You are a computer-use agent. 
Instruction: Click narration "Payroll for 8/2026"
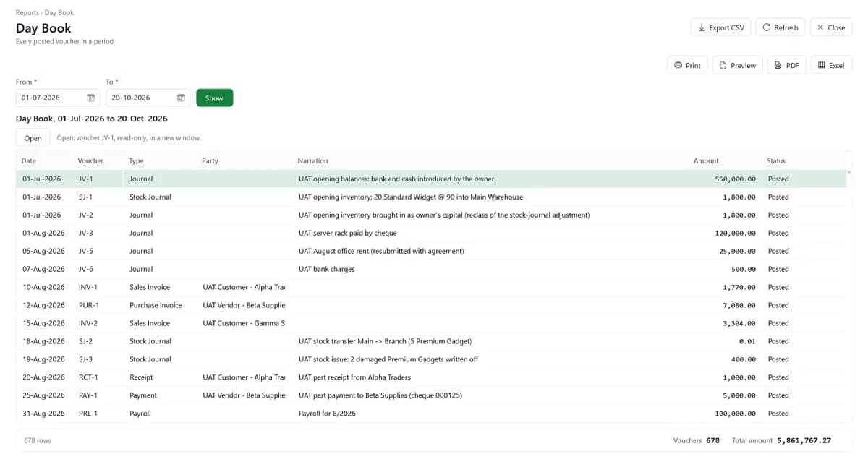(x=327, y=414)
